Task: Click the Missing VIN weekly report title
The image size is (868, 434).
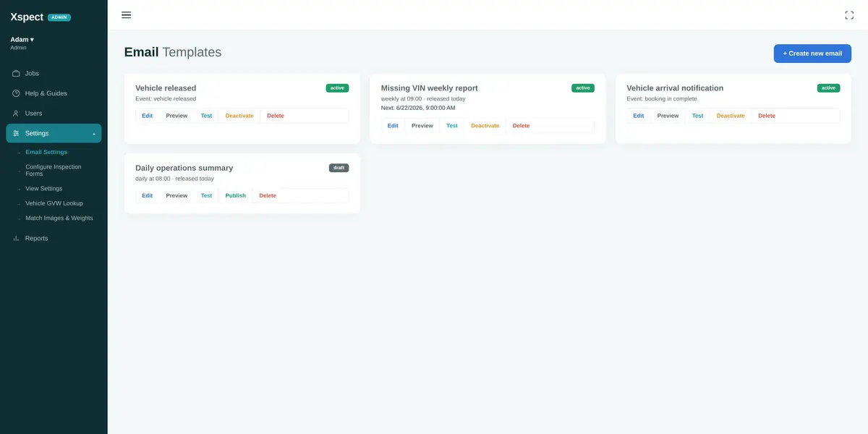Action: [x=430, y=88]
